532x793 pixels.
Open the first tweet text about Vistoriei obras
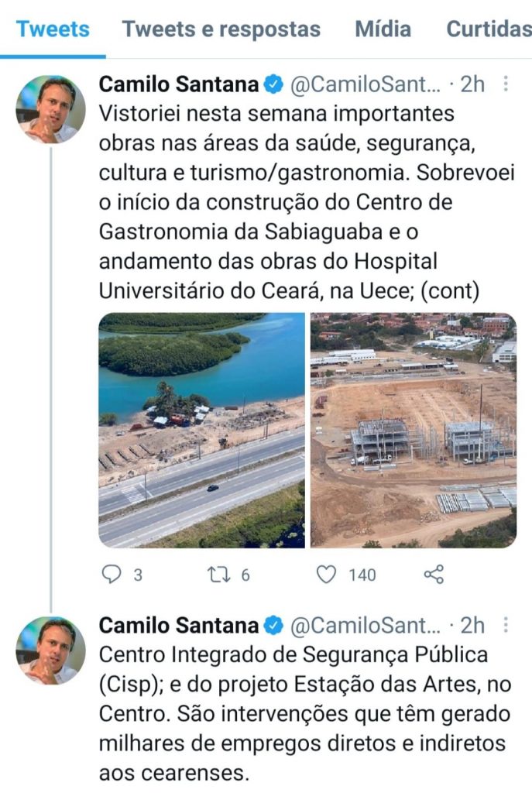[302, 201]
